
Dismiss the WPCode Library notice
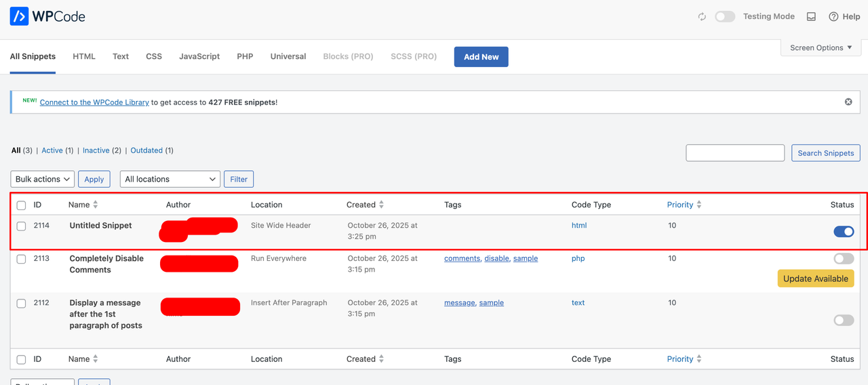pyautogui.click(x=848, y=102)
